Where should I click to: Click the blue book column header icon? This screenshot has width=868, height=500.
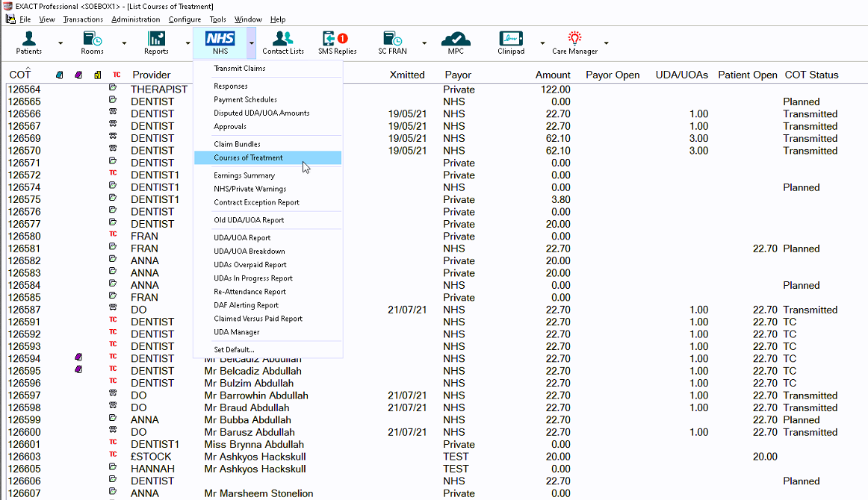(x=59, y=75)
